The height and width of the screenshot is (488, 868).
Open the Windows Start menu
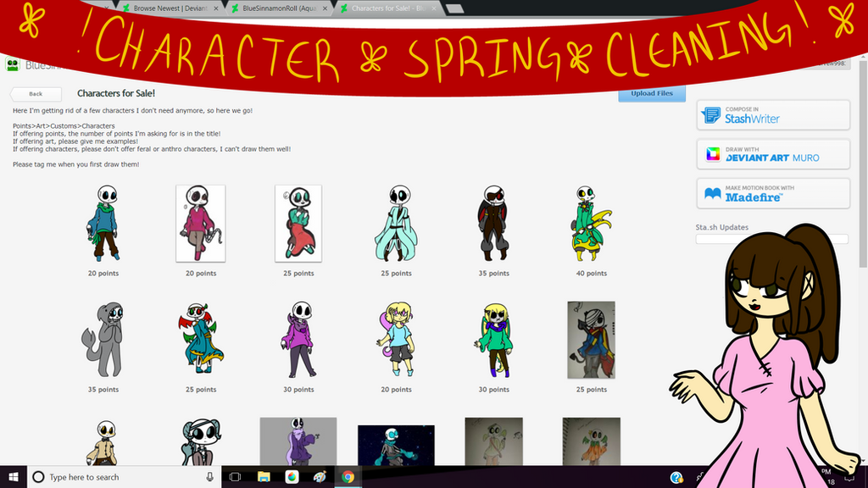pyautogui.click(x=14, y=477)
